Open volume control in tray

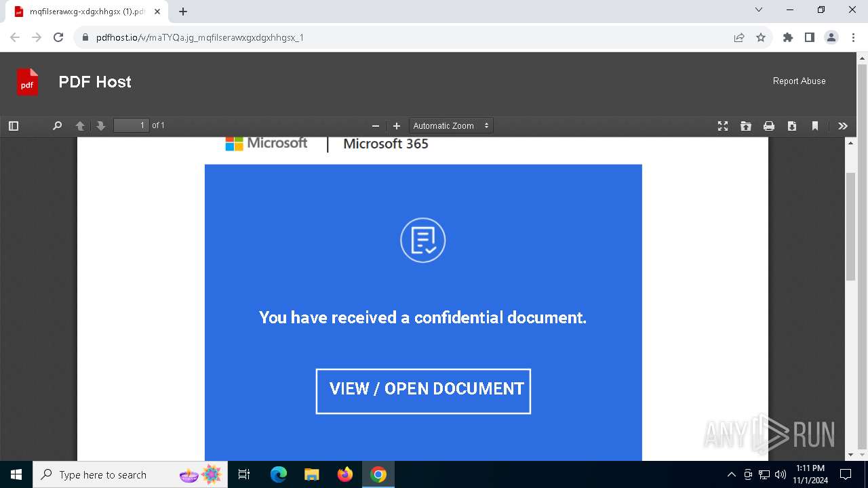(x=781, y=474)
